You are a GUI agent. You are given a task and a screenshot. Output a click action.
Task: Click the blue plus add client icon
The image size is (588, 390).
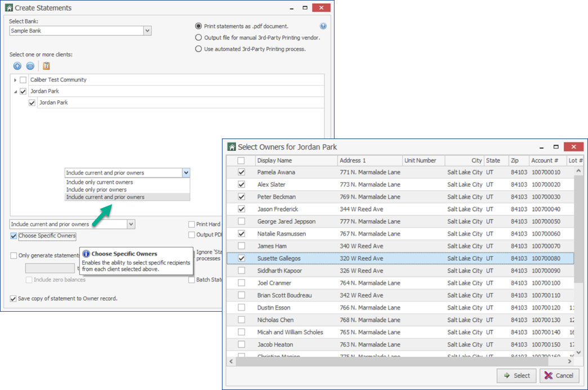(x=17, y=66)
